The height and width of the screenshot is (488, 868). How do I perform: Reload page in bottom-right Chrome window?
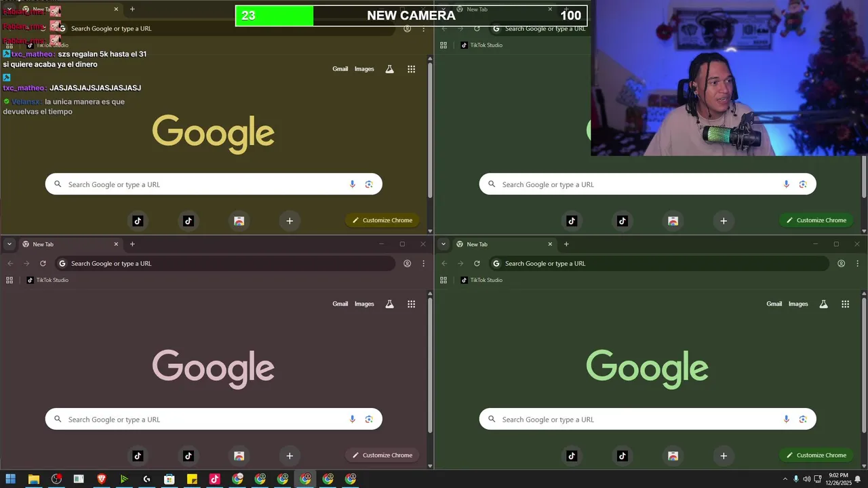[477, 264]
